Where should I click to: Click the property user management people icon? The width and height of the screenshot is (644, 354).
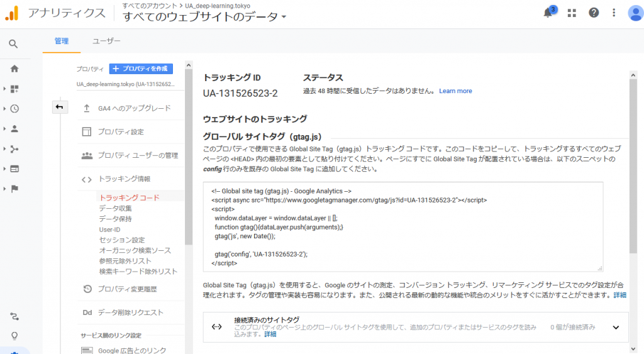tap(87, 156)
